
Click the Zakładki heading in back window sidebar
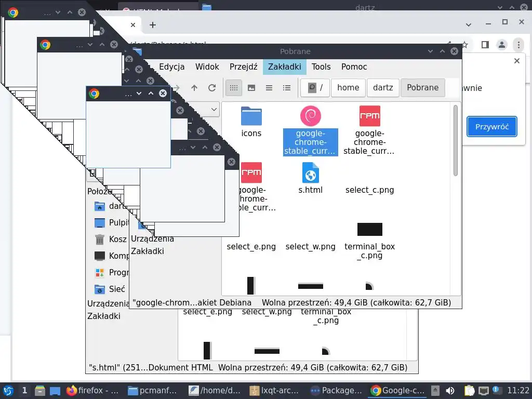[104, 316]
